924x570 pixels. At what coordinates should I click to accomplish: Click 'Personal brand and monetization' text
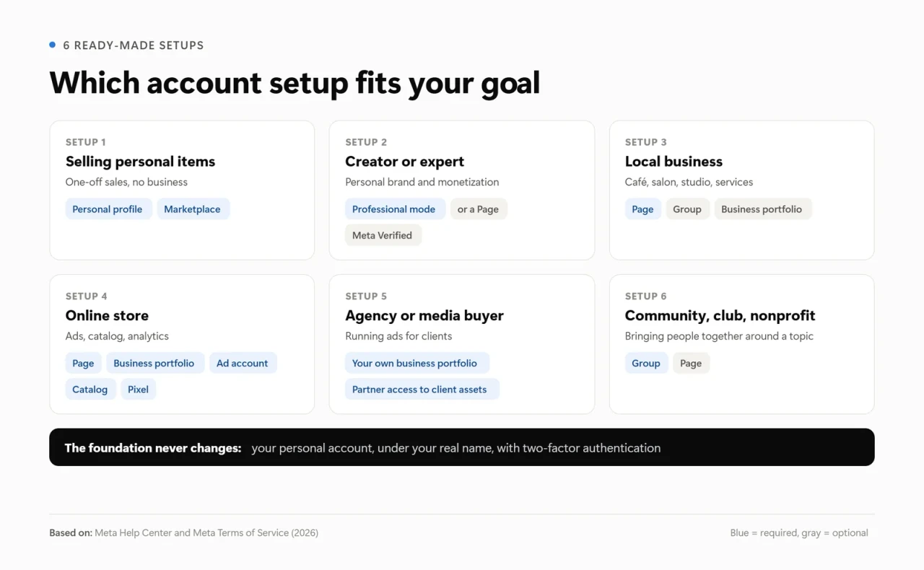point(422,182)
